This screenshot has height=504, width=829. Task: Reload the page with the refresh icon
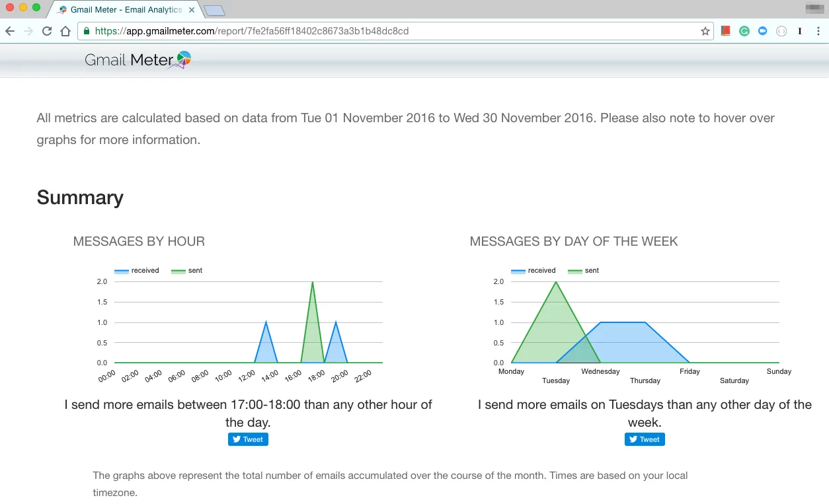(x=47, y=31)
